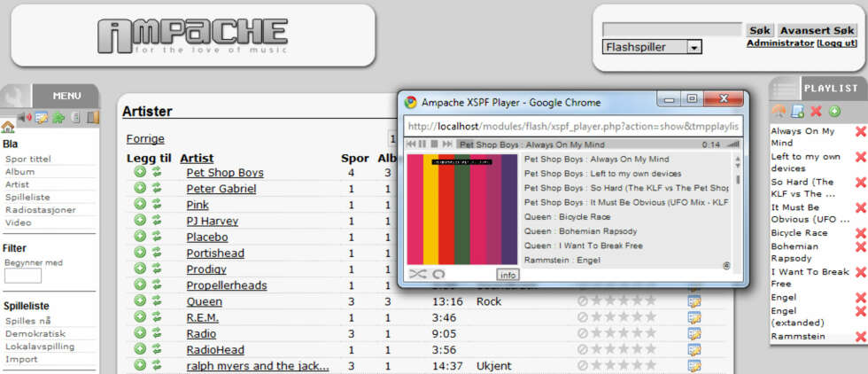
Task: Save the playlist with the page-plus icon
Action: (x=797, y=112)
